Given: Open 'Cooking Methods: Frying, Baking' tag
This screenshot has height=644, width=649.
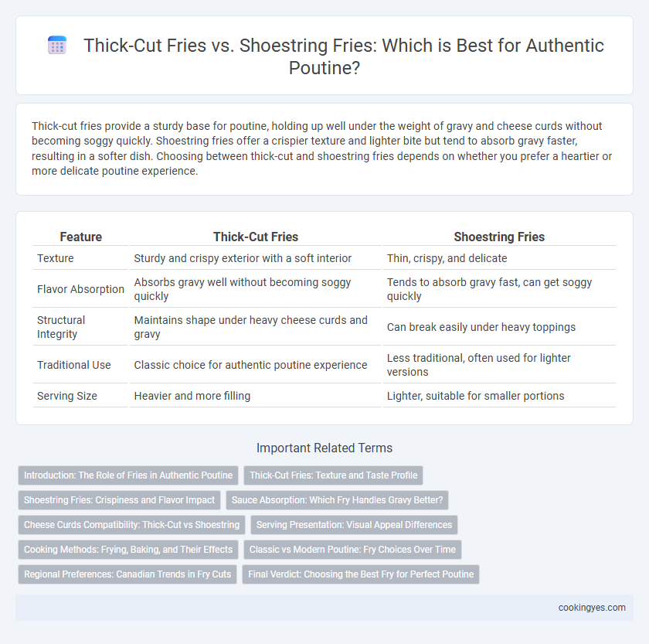Looking at the screenshot, I should [x=128, y=550].
